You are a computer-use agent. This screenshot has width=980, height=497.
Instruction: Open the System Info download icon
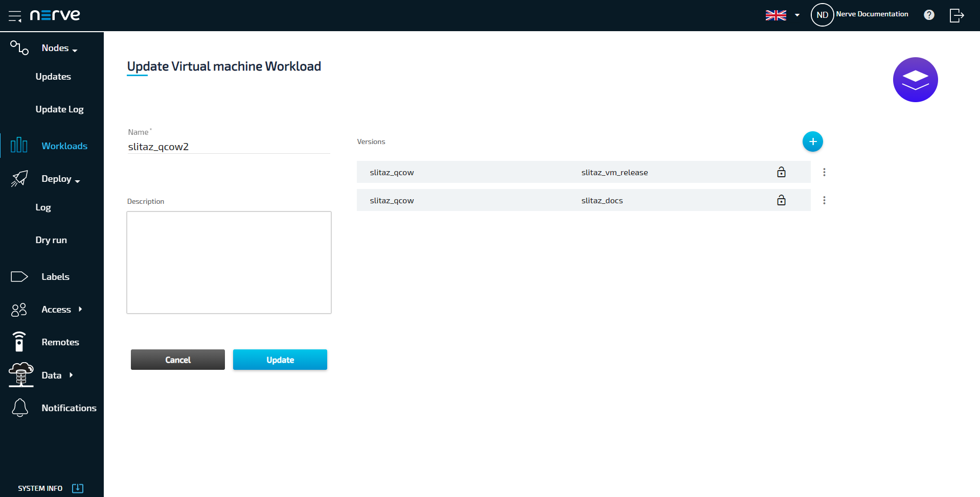coord(78,488)
